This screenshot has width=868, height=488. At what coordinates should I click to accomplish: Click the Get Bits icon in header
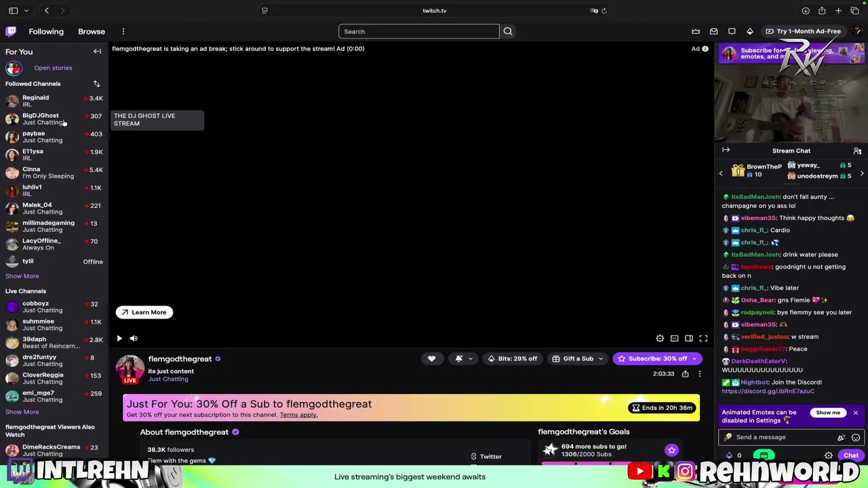tap(750, 31)
